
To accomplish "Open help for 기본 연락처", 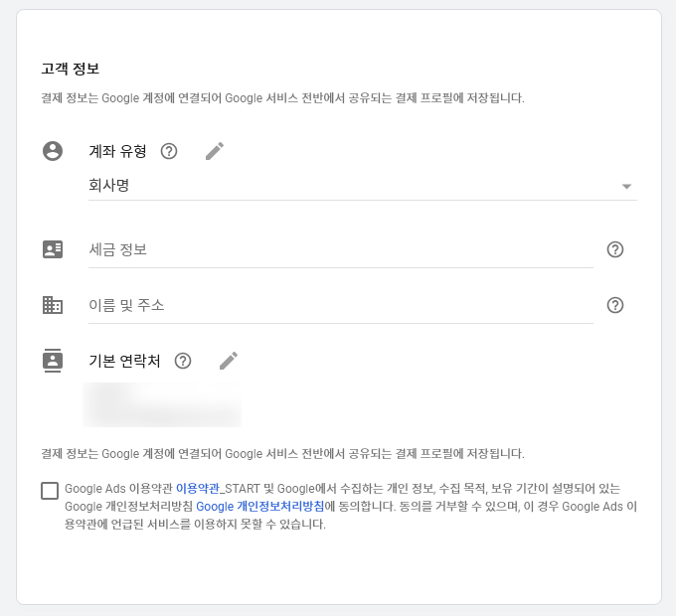I will (183, 361).
